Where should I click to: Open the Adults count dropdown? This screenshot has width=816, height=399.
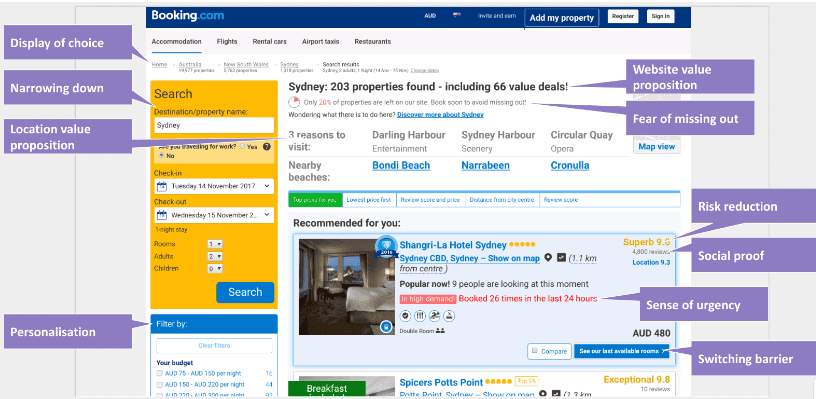click(215, 256)
